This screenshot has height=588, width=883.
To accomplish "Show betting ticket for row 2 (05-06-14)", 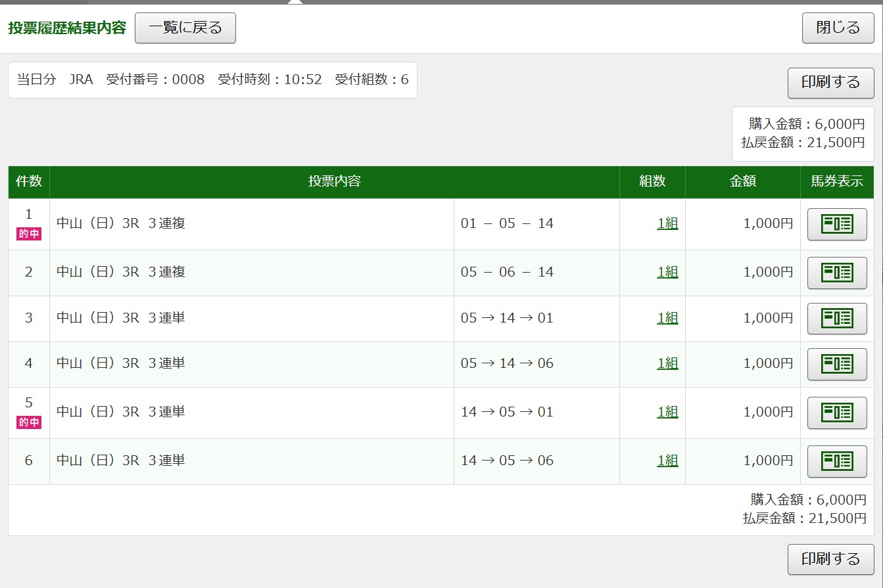I will [x=836, y=273].
